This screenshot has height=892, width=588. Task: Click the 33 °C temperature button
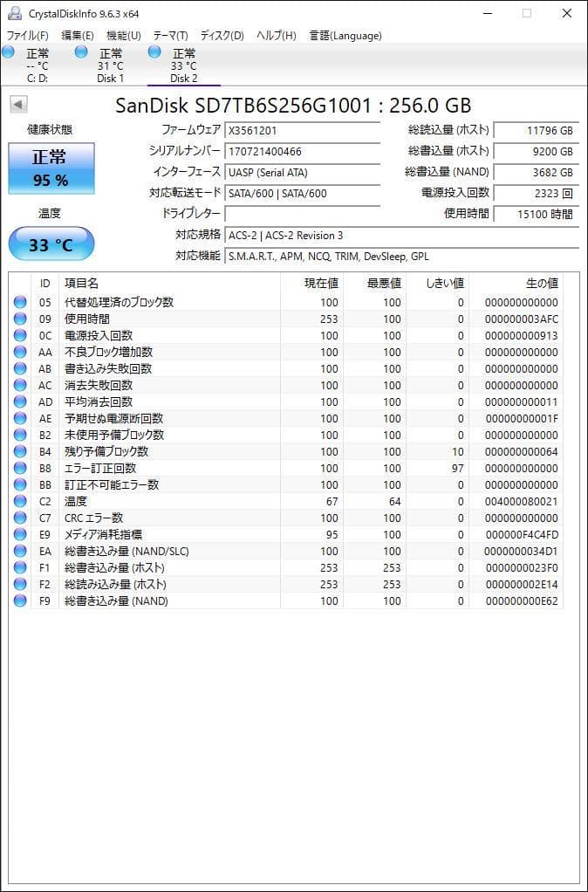pyautogui.click(x=51, y=244)
